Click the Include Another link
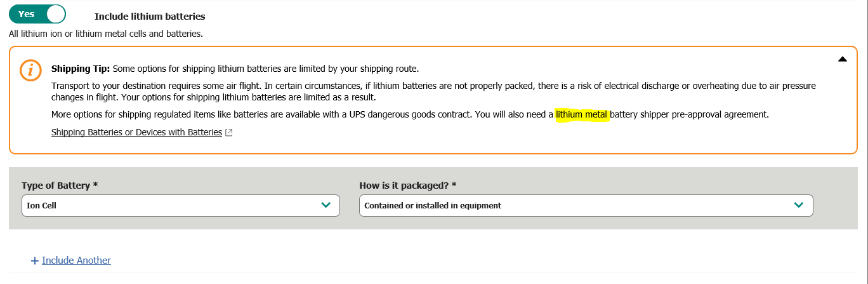Viewport: 868px width, 284px height. 76,260
